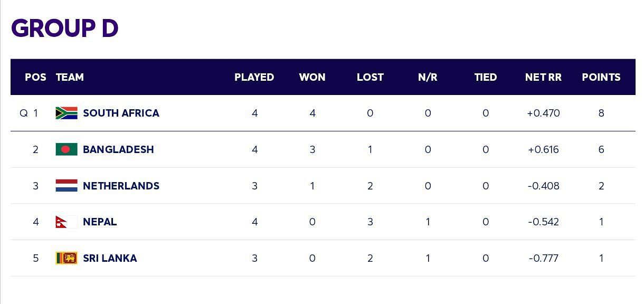The height and width of the screenshot is (304, 644).
Task: Click the Netherlands flag icon
Action: point(67,186)
